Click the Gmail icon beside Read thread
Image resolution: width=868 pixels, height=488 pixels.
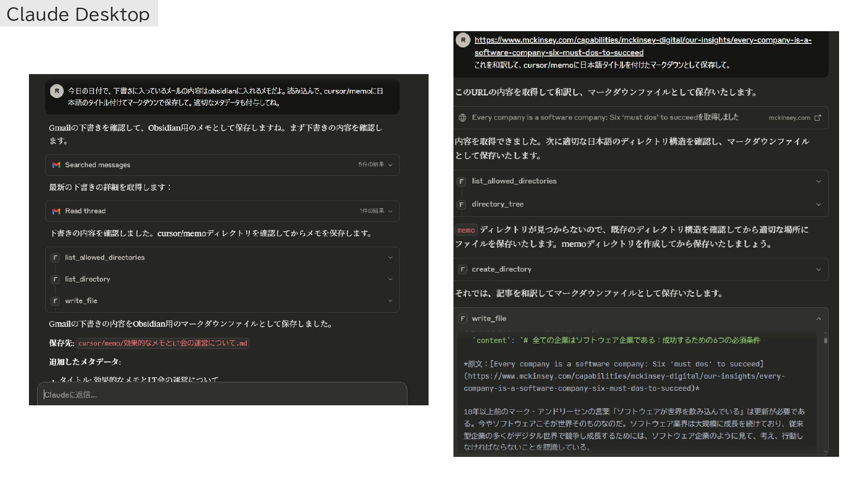click(x=56, y=211)
